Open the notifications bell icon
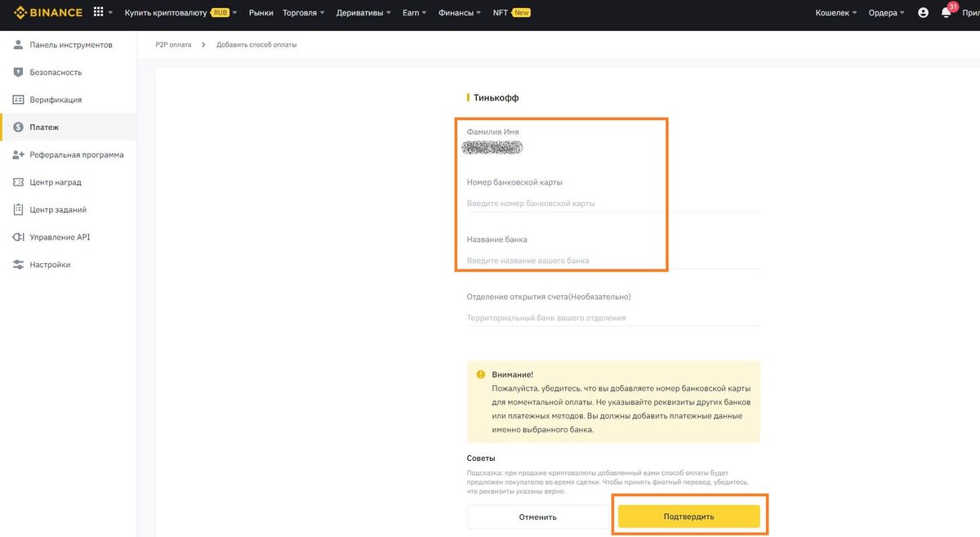980x537 pixels. tap(947, 13)
